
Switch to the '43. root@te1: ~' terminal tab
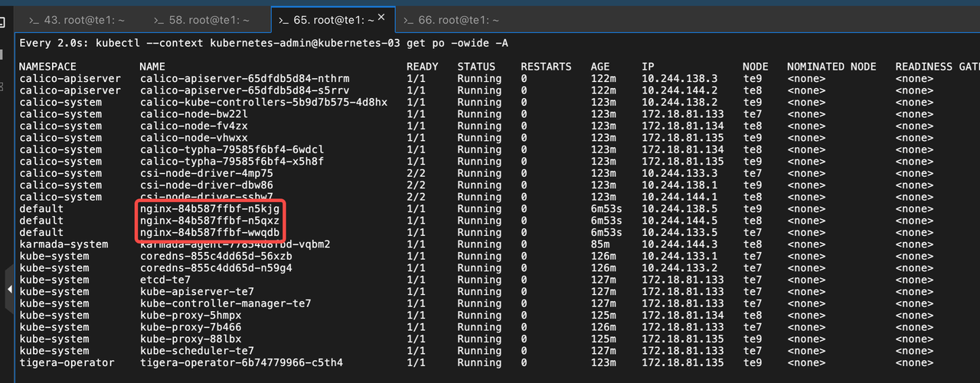coord(75,19)
